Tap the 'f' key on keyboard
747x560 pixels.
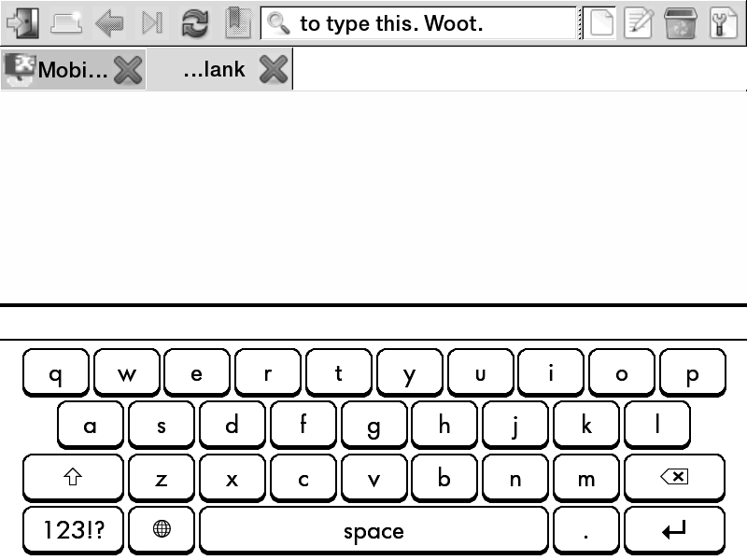tap(303, 426)
